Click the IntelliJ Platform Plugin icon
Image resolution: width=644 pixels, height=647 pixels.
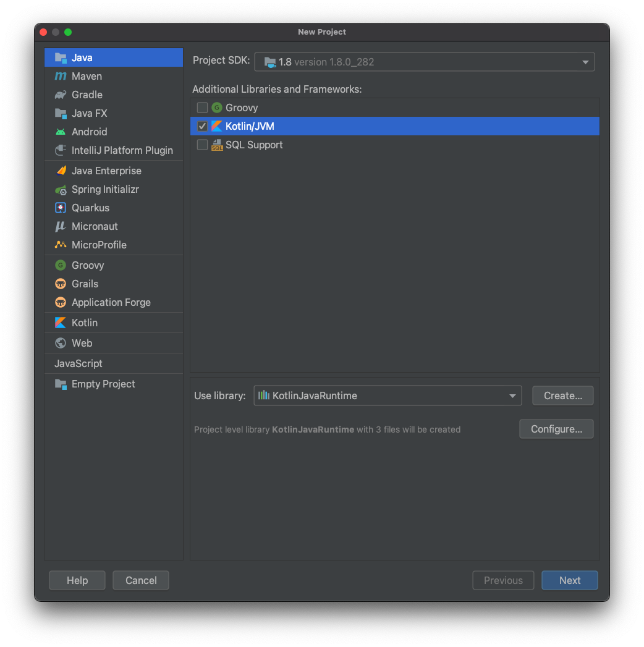pyautogui.click(x=61, y=150)
